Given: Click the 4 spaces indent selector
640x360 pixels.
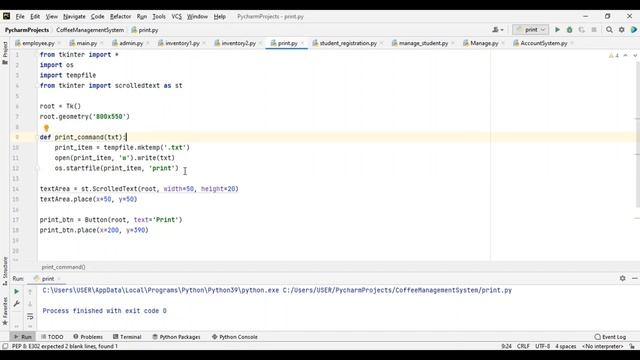Looking at the screenshot, I should point(566,346).
